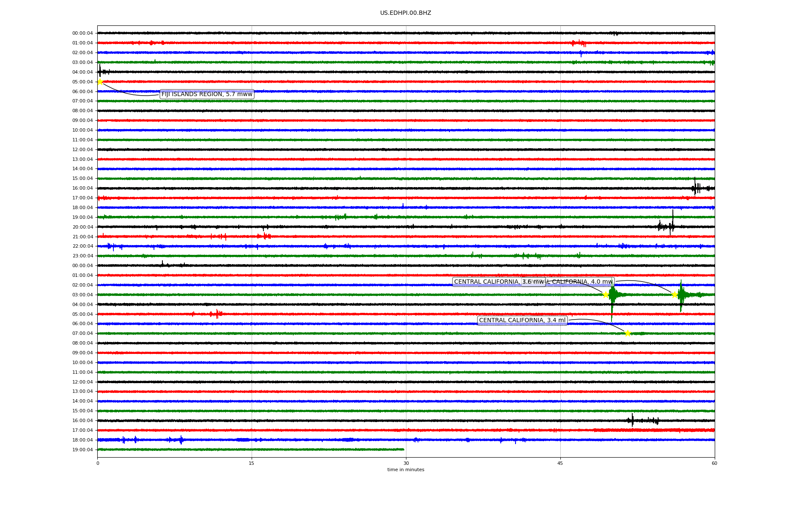The image size is (812, 508).
Task: Click the yellow star for the 3.6 event
Action: coord(606,295)
